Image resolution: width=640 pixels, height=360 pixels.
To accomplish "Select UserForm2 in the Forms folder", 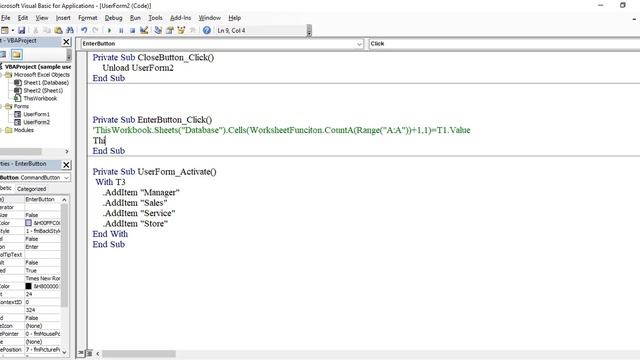I will click(36, 122).
